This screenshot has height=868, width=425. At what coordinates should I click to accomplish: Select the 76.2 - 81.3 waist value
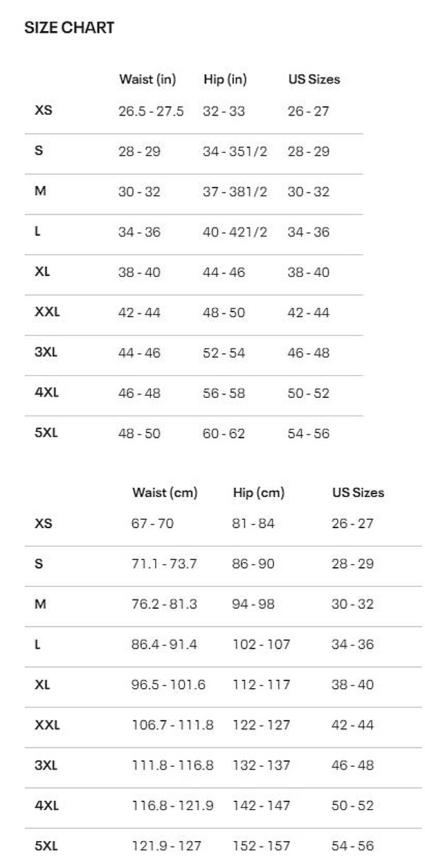point(164,605)
